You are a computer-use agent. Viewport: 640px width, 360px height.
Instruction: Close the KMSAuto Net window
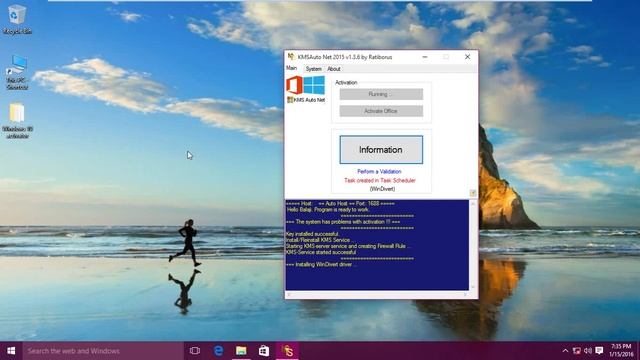pos(467,57)
